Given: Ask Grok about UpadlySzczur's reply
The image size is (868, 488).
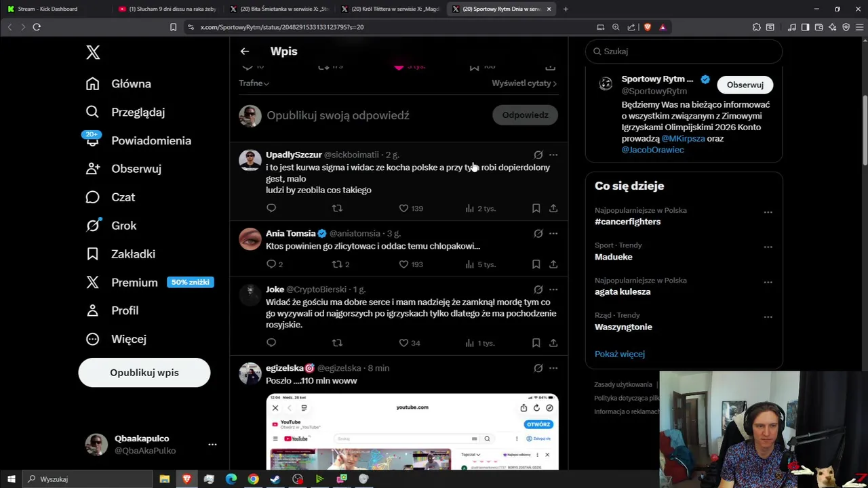Looking at the screenshot, I should point(538,155).
